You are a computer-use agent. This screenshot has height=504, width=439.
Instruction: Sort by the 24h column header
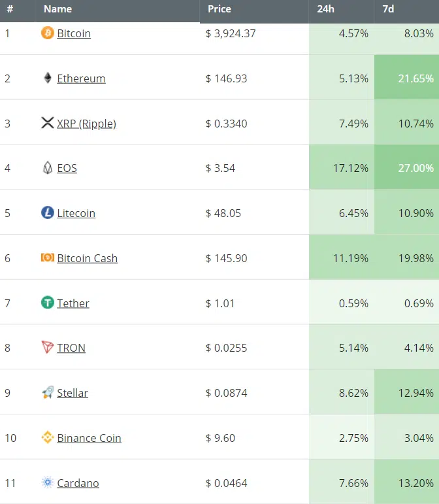pyautogui.click(x=325, y=9)
